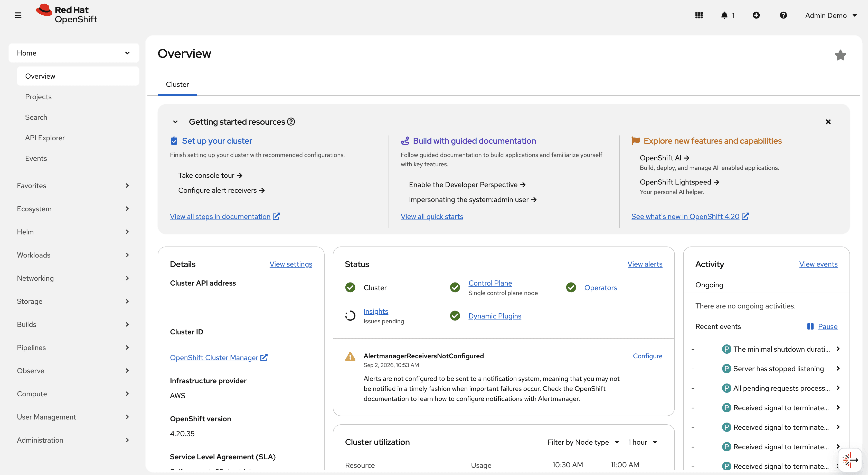Screen dimensions: 868x475
Task: Expand the Helm navigation section
Action: click(74, 232)
